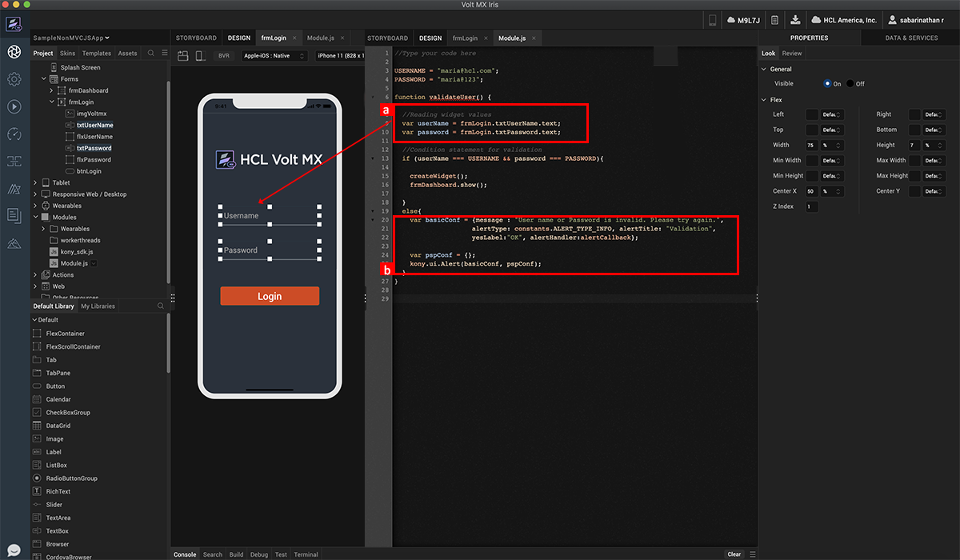
Task: Set Visible to On
Action: tap(827, 84)
